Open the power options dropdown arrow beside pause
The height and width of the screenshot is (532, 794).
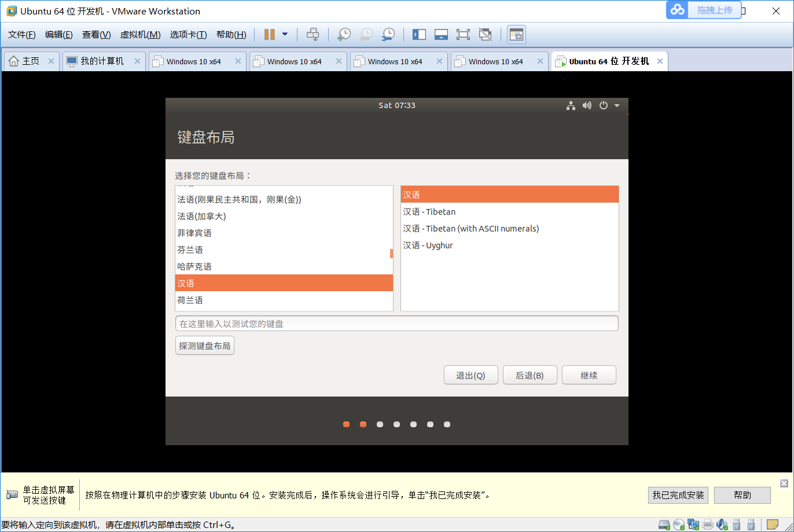285,35
